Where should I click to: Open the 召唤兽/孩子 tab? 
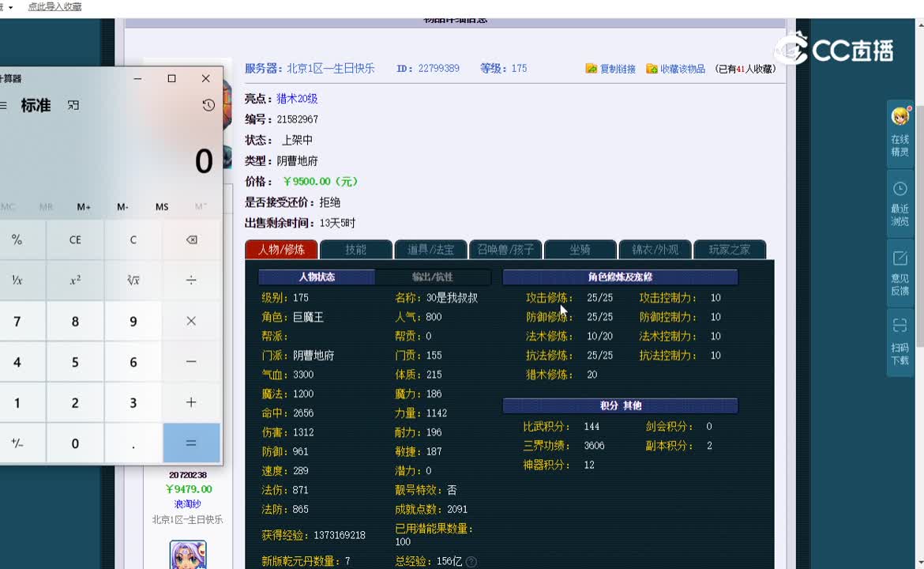pos(505,249)
